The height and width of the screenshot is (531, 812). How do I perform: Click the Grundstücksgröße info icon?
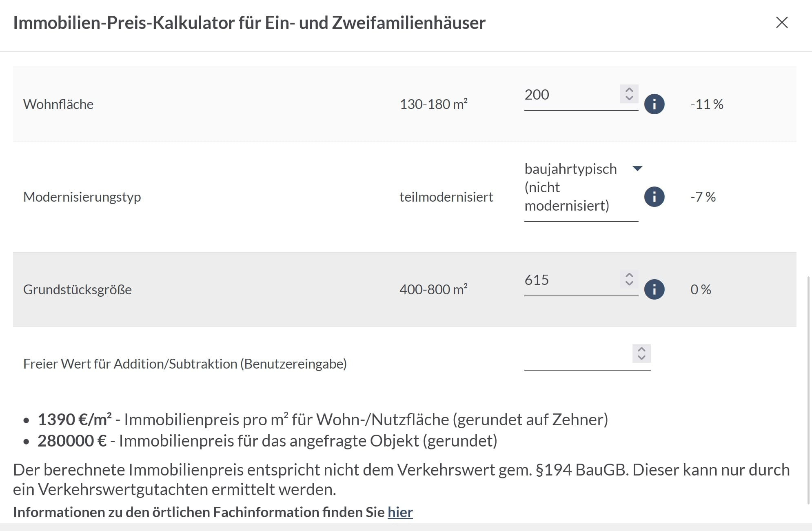(654, 289)
